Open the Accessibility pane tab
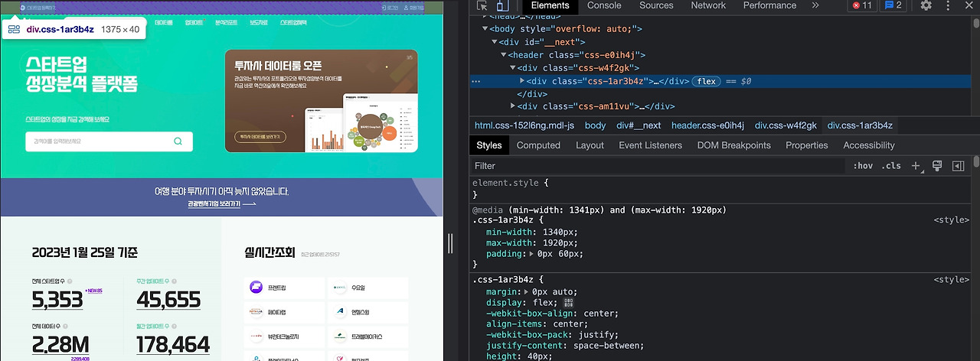This screenshot has height=361, width=980. (869, 145)
